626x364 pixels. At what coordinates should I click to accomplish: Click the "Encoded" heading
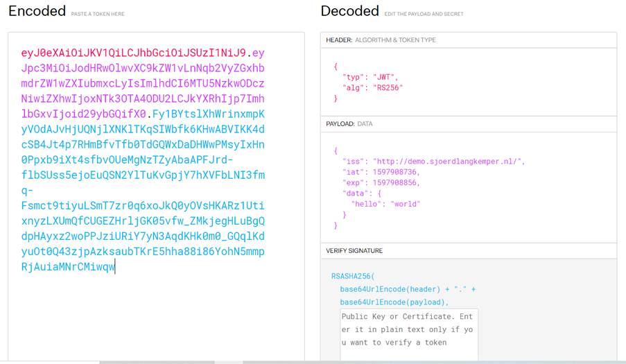[x=37, y=11]
